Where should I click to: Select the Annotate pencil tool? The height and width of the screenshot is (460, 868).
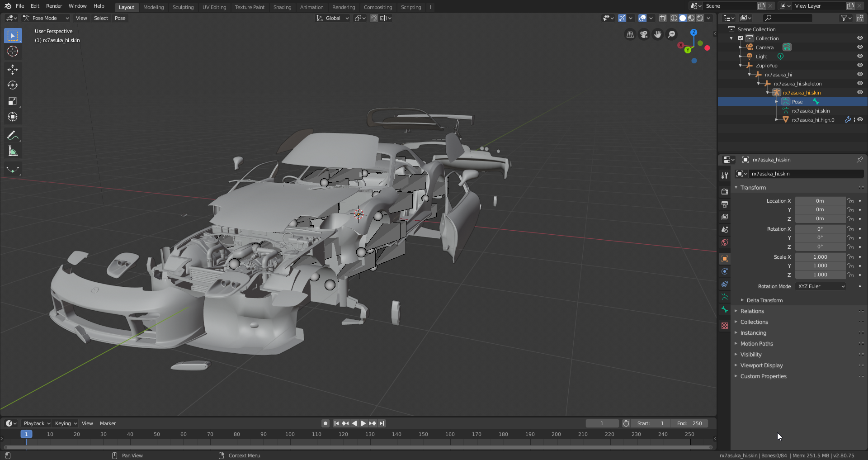pos(13,135)
